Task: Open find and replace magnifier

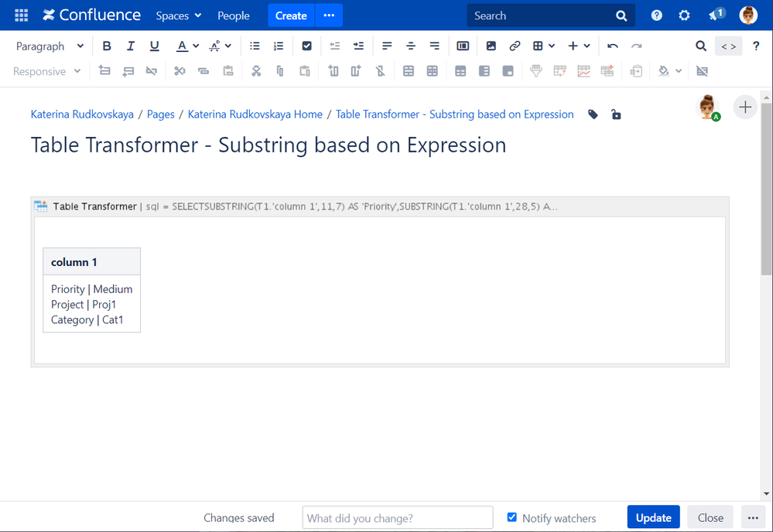Action: [700, 46]
